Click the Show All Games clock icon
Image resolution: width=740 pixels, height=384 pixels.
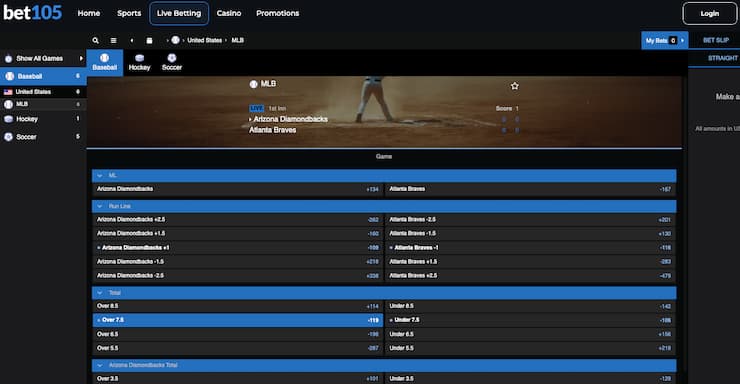pyautogui.click(x=8, y=59)
